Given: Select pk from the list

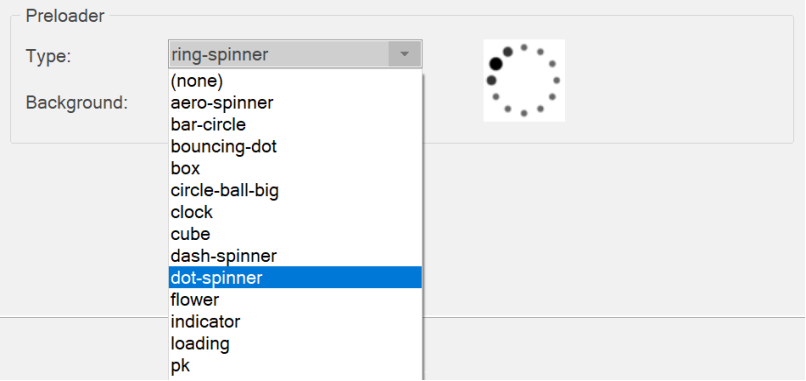Looking at the screenshot, I should [295, 366].
